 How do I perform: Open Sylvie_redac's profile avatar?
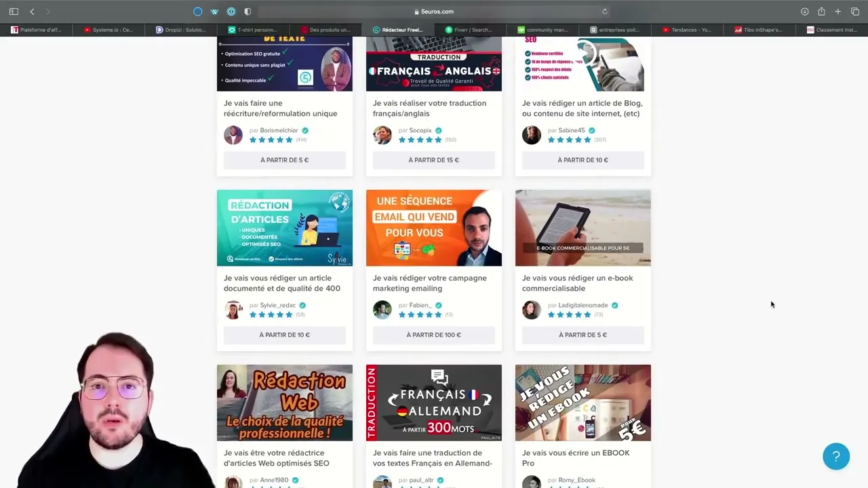coord(233,310)
